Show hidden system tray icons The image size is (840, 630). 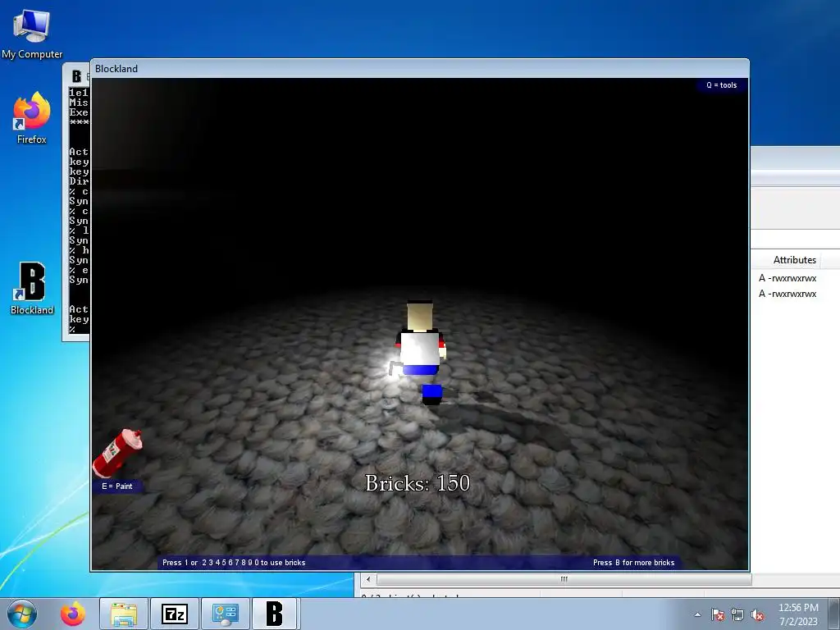click(697, 615)
